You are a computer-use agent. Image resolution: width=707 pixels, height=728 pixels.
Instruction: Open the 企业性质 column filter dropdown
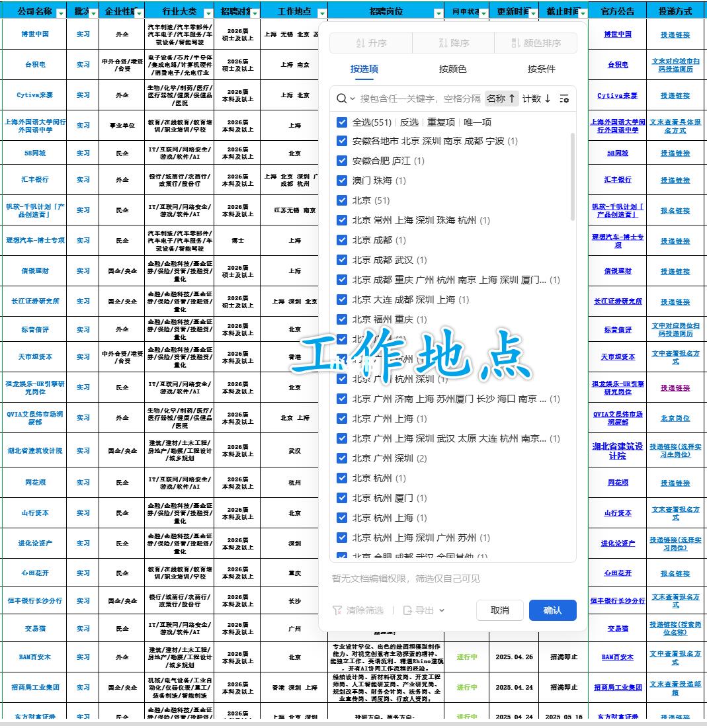click(x=139, y=13)
